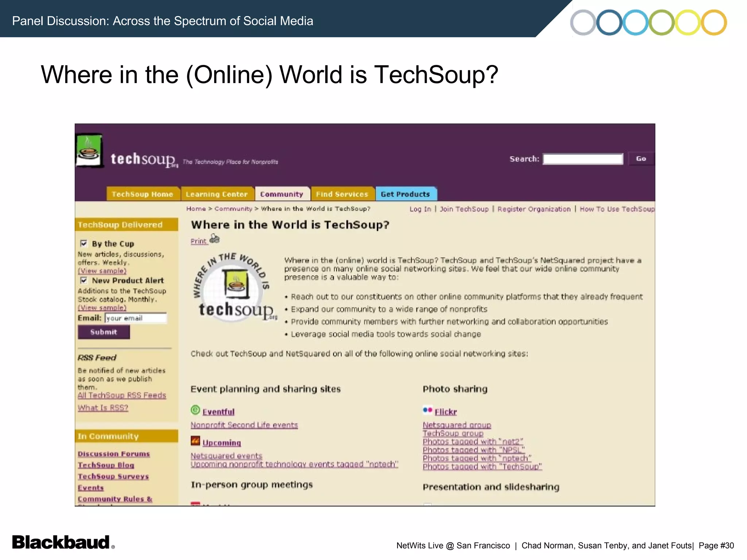Click the Register Organization link
The height and width of the screenshot is (560, 747).
pos(534,209)
